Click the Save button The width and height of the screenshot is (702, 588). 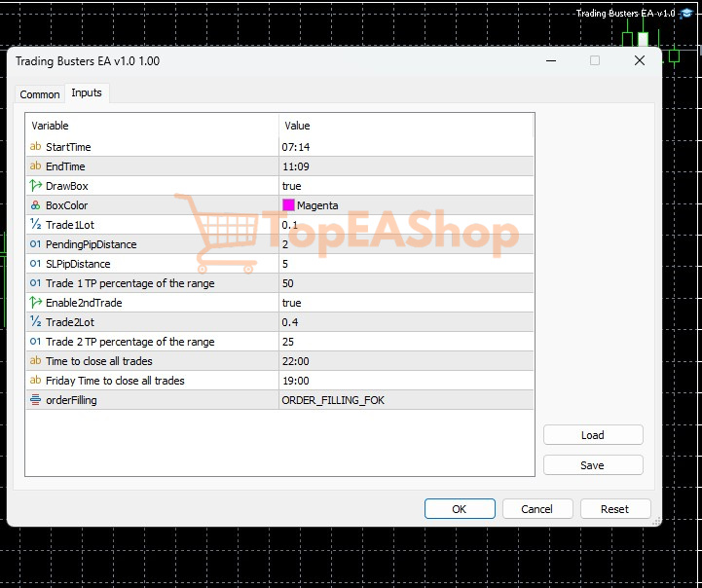click(x=592, y=465)
